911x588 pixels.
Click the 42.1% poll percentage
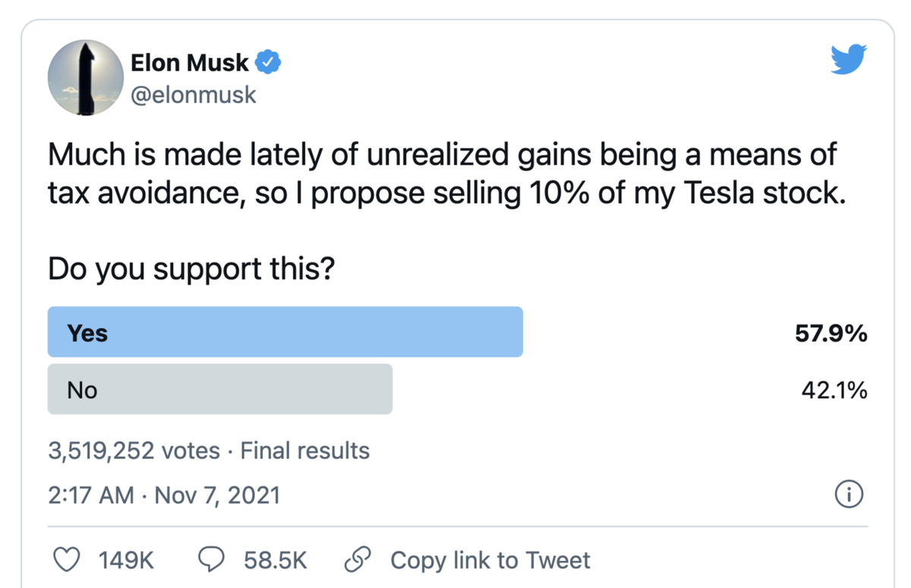(x=834, y=390)
